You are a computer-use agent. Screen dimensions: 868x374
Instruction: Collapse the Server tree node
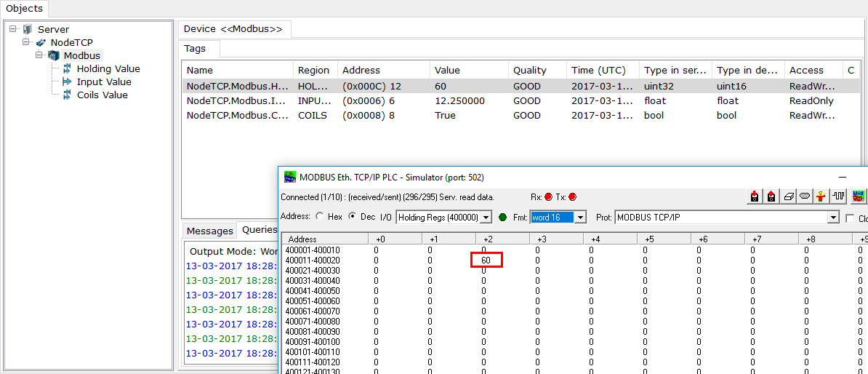13,29
